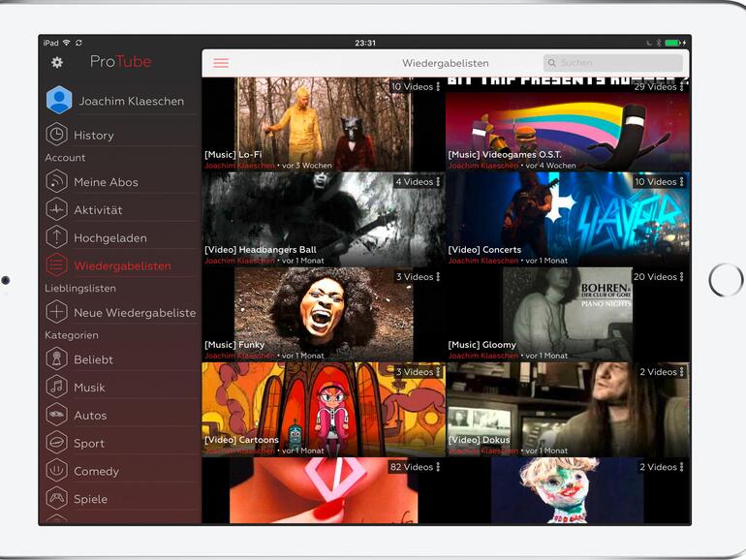
Task: Open the History clock icon
Action: (x=57, y=135)
